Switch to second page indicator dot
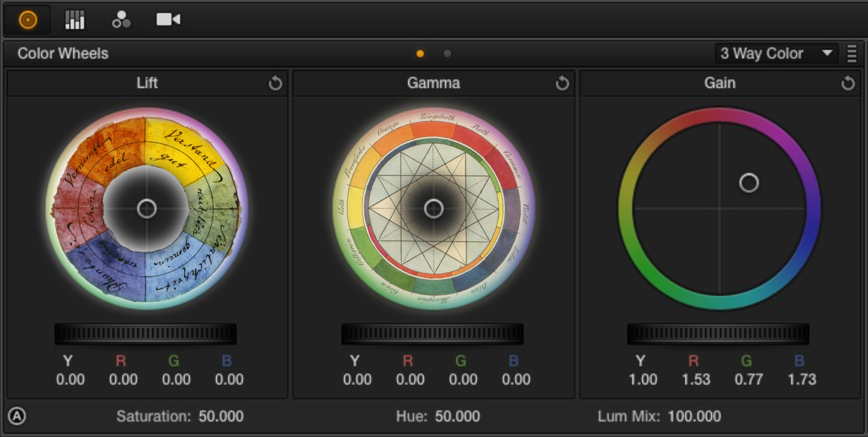 (x=447, y=54)
